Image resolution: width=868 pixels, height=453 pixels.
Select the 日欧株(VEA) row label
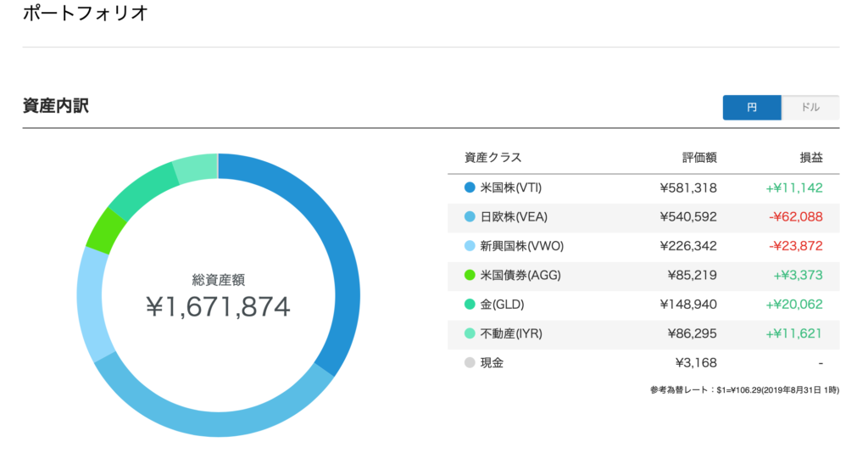pos(514,217)
